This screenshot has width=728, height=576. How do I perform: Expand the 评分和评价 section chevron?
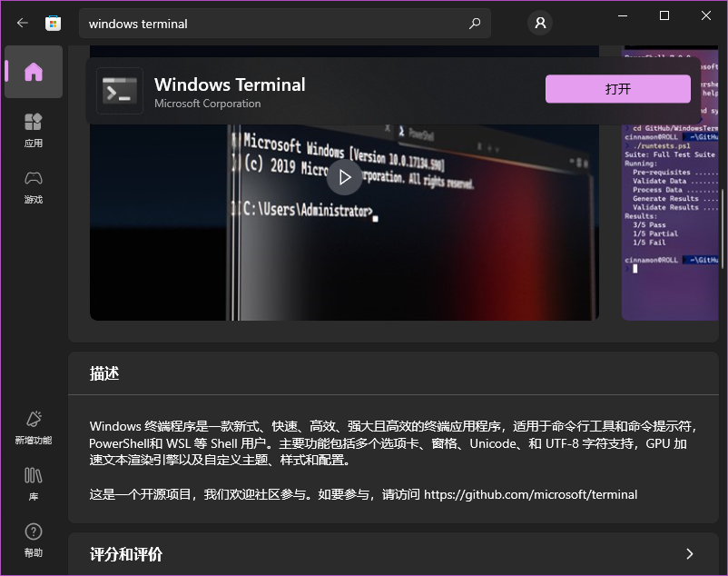click(x=690, y=553)
